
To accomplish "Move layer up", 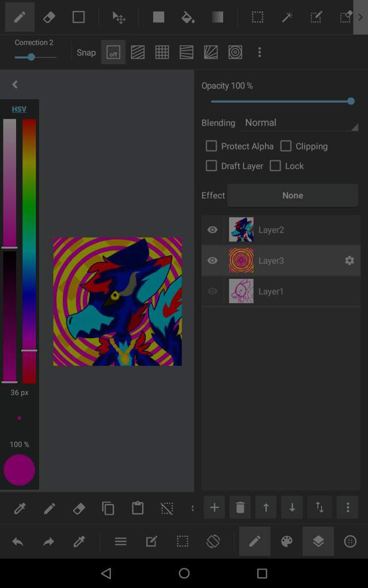I will 266,508.
